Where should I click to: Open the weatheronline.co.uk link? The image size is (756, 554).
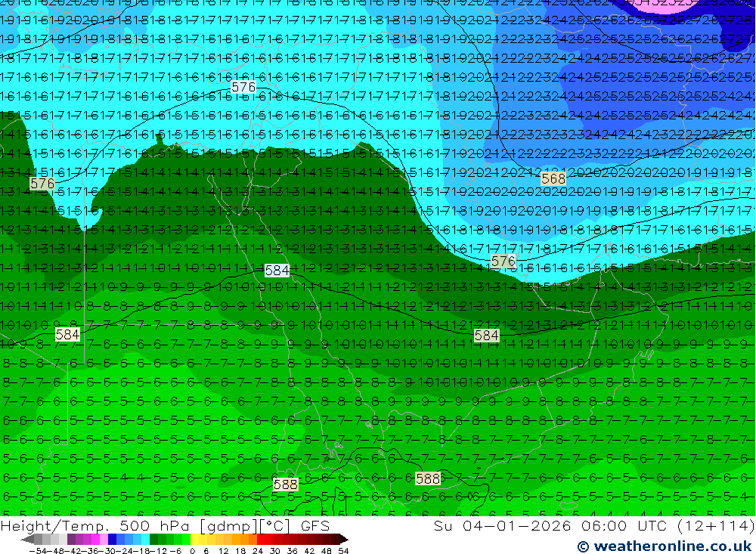tap(665, 546)
